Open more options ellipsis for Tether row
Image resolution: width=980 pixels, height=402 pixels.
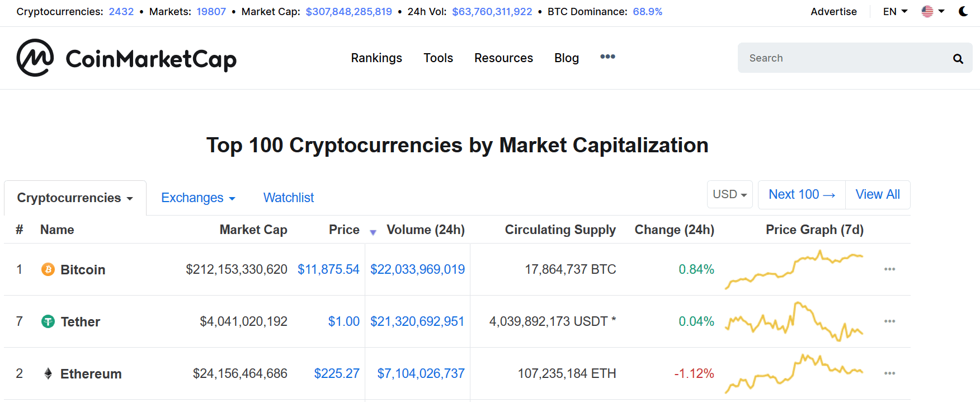[x=889, y=321]
